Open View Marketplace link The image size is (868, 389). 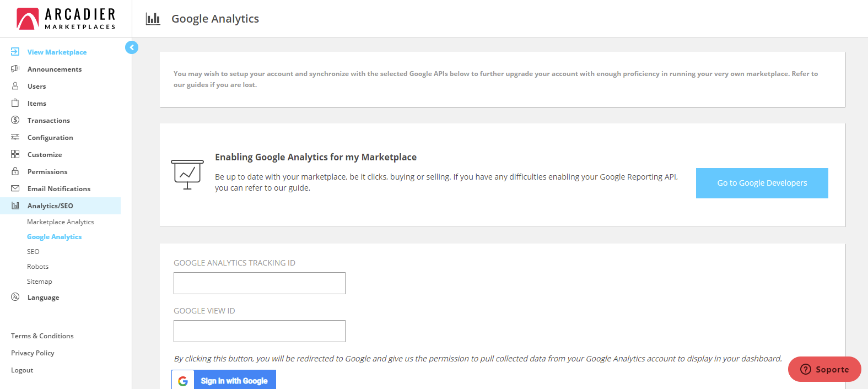click(57, 52)
